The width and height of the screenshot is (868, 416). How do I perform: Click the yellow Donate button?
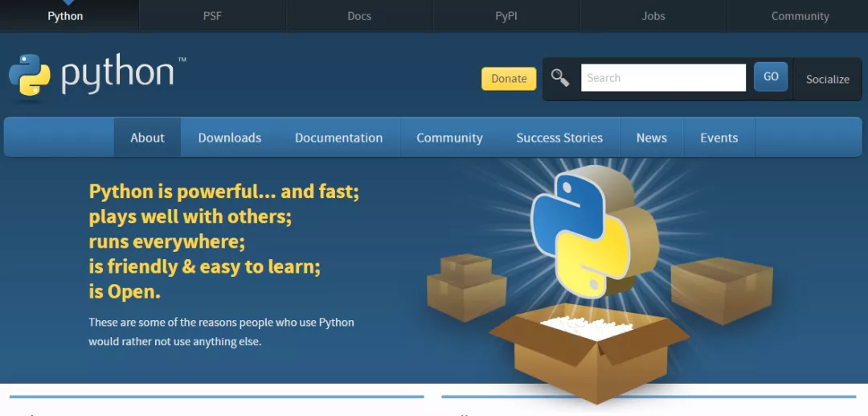(509, 79)
